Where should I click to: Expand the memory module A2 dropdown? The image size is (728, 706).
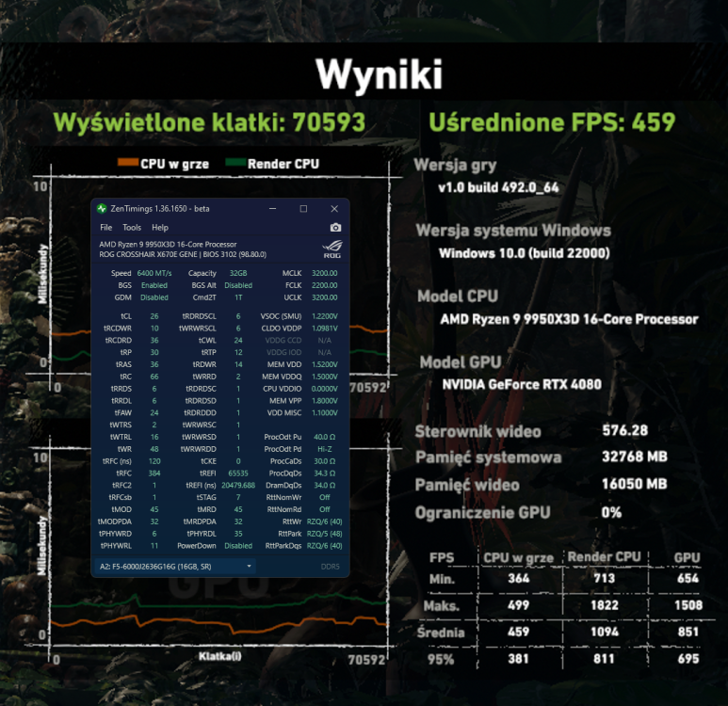click(x=175, y=567)
